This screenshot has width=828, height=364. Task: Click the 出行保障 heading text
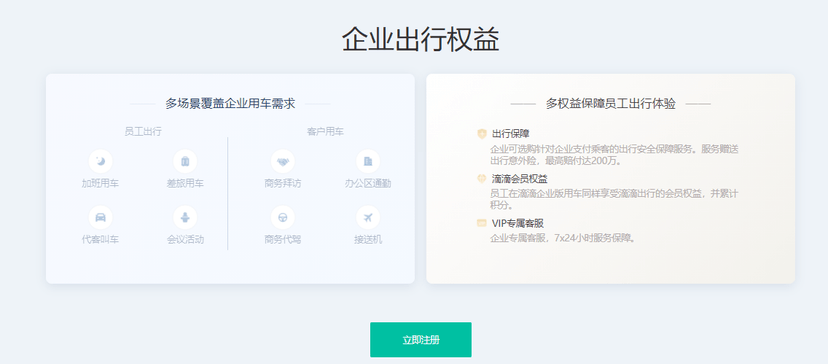click(x=511, y=134)
